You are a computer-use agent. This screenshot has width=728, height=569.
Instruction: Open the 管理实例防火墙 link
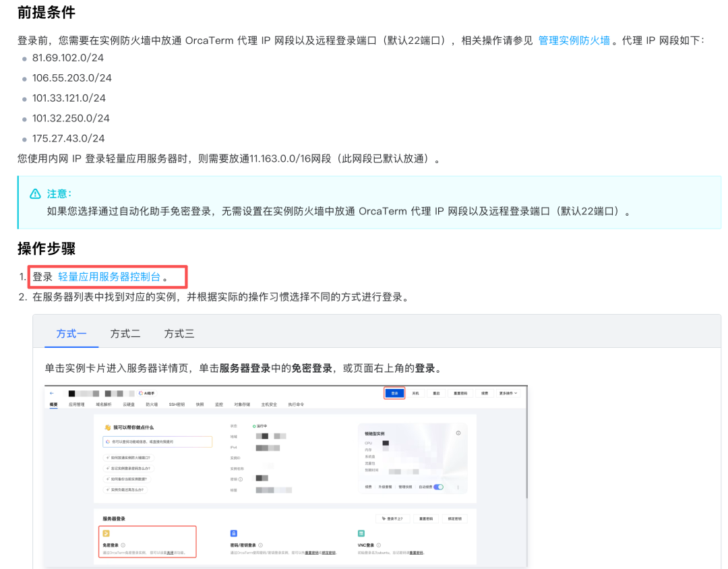click(574, 40)
